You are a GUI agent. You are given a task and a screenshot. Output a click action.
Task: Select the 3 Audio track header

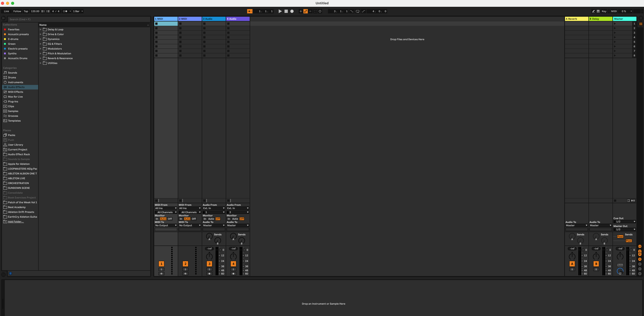point(214,19)
